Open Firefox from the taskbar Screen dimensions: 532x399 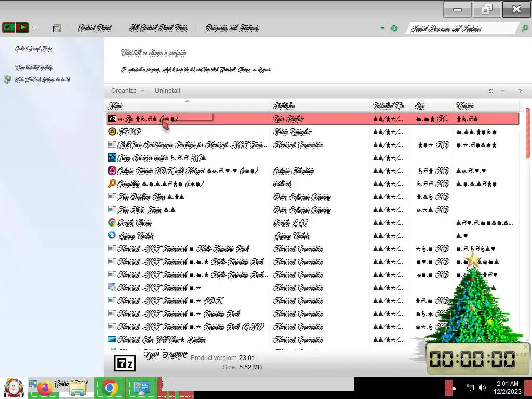click(45, 388)
